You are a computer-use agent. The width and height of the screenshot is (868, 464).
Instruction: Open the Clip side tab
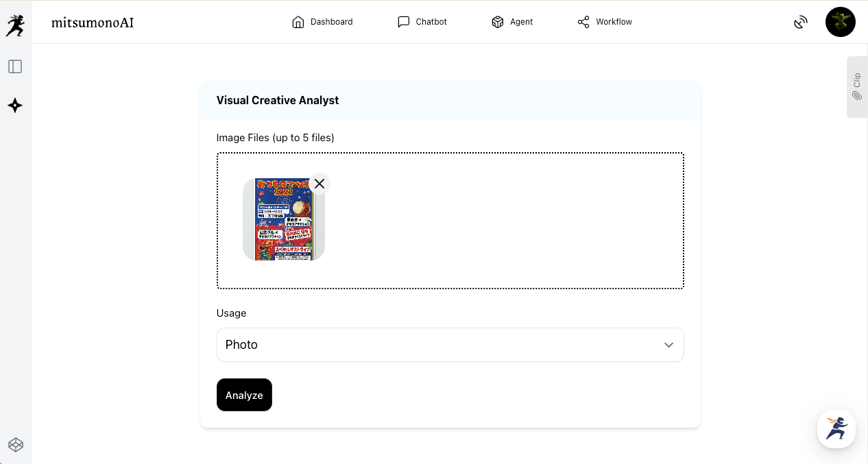857,87
